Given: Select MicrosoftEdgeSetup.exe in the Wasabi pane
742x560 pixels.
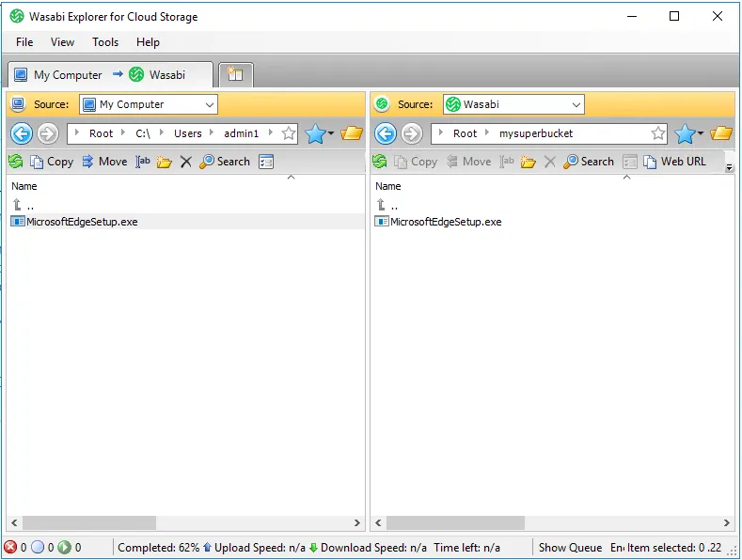Looking at the screenshot, I should pos(445,222).
